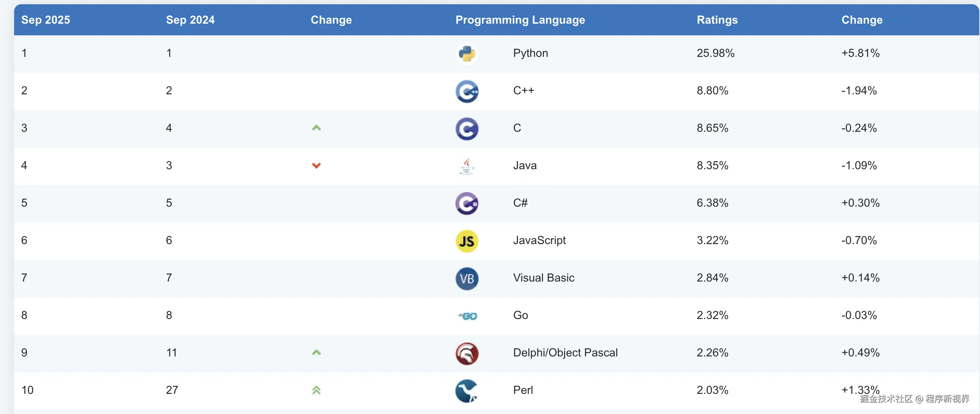
Task: Click the Ratings column header
Action: (717, 20)
